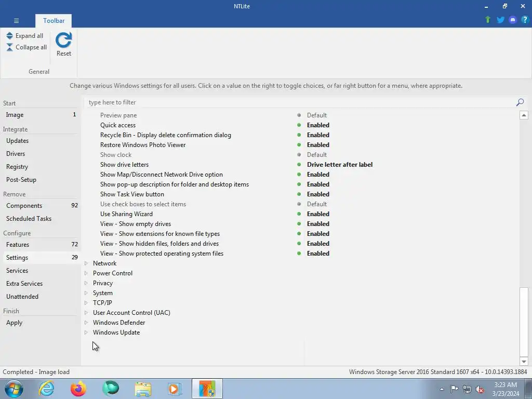Click the scrollbar up arrow
This screenshot has height=399, width=532.
(x=524, y=115)
